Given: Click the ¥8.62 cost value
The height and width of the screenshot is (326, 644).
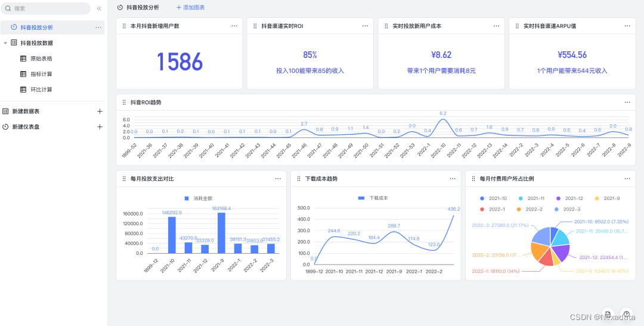Looking at the screenshot, I should (x=441, y=55).
